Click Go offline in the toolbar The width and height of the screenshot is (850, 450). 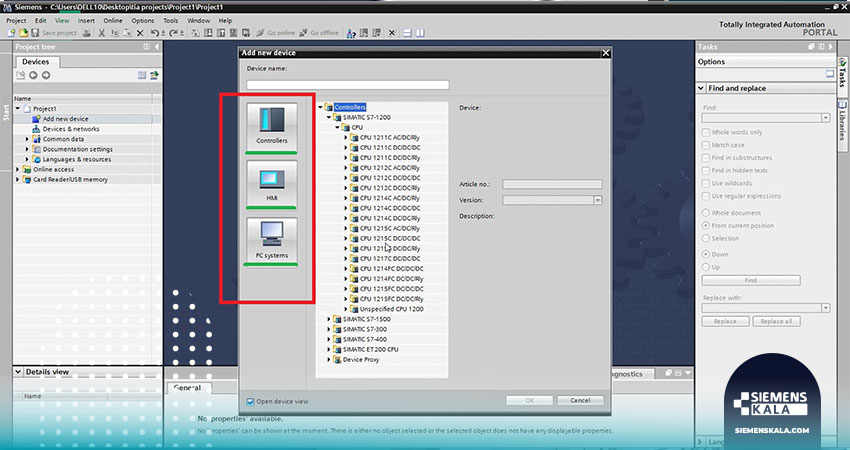[319, 33]
